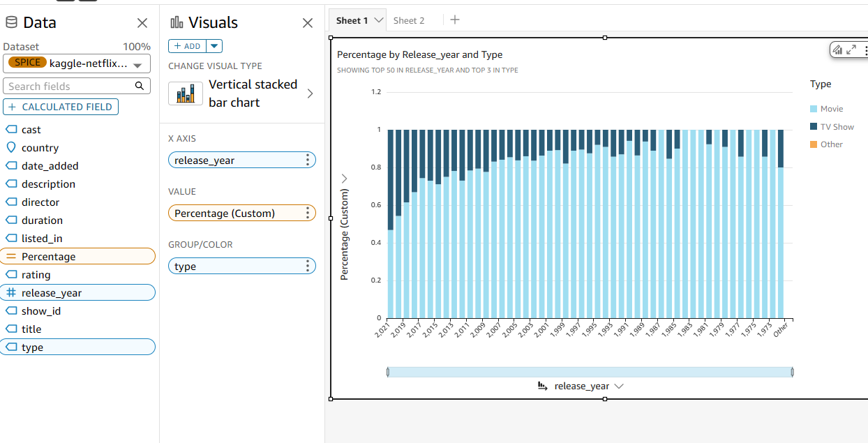Image resolution: width=868 pixels, height=443 pixels.
Task: Select the country field in the data list
Action: point(40,148)
